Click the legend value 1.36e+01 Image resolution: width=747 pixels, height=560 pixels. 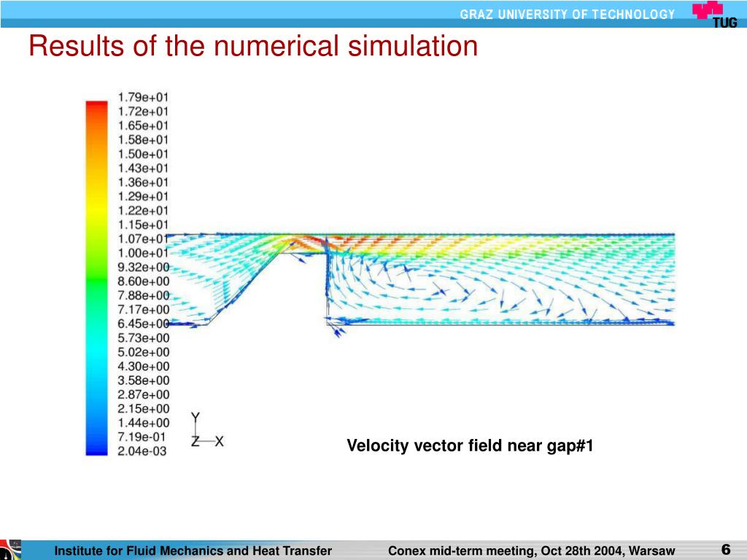click(143, 182)
